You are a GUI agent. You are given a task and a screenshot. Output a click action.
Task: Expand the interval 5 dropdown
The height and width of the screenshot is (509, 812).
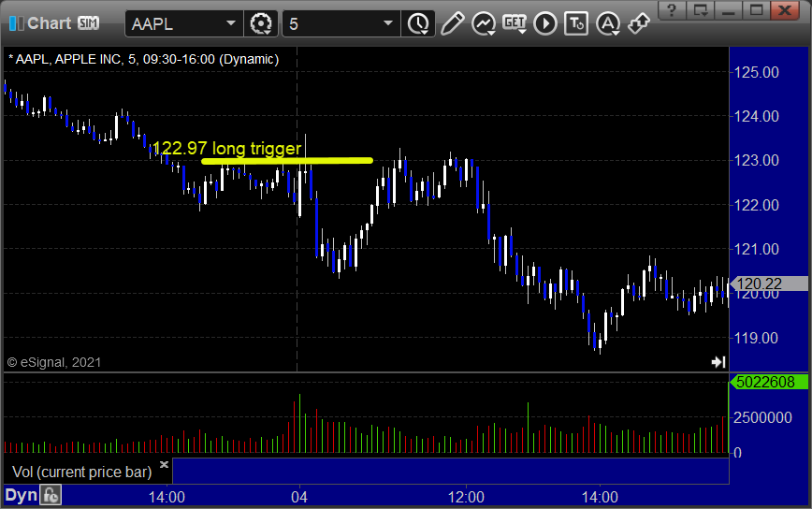[388, 23]
